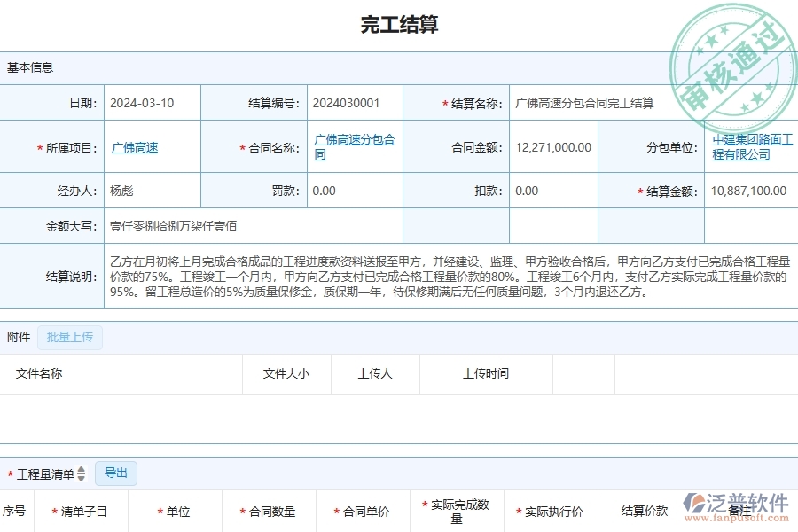Viewport: 798px width, 532px height.
Task: Select the 结算金额 value 10,887,100.00
Action: pos(747,191)
